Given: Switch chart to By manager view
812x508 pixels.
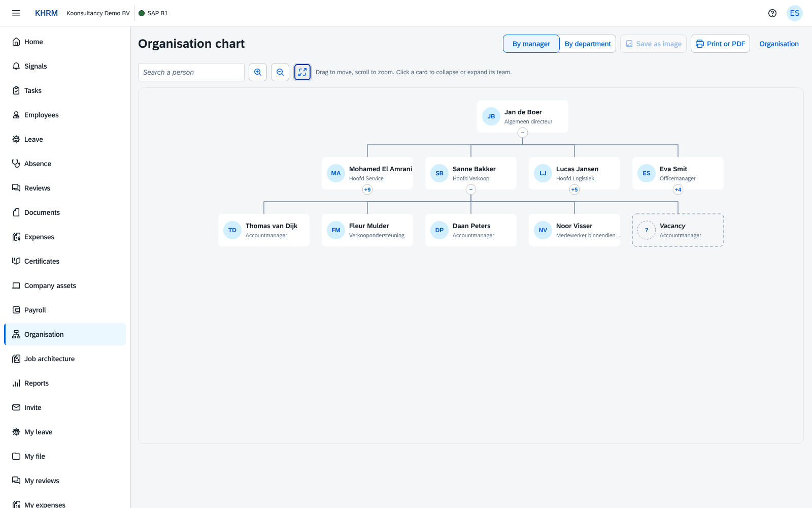Looking at the screenshot, I should point(531,44).
